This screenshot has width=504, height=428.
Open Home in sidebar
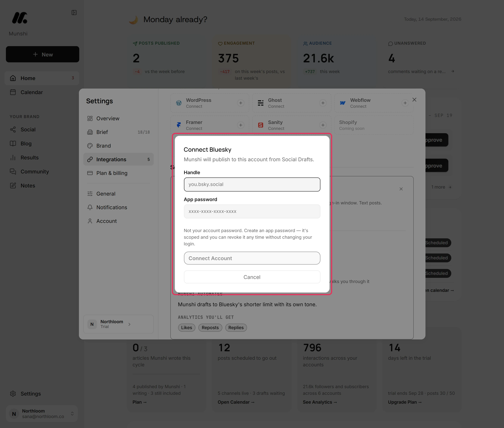(42, 78)
